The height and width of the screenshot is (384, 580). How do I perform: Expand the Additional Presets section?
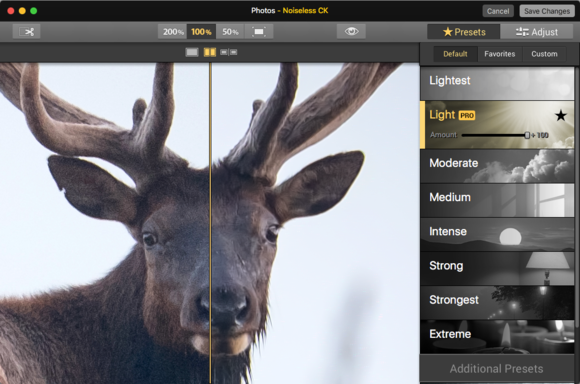tap(496, 368)
